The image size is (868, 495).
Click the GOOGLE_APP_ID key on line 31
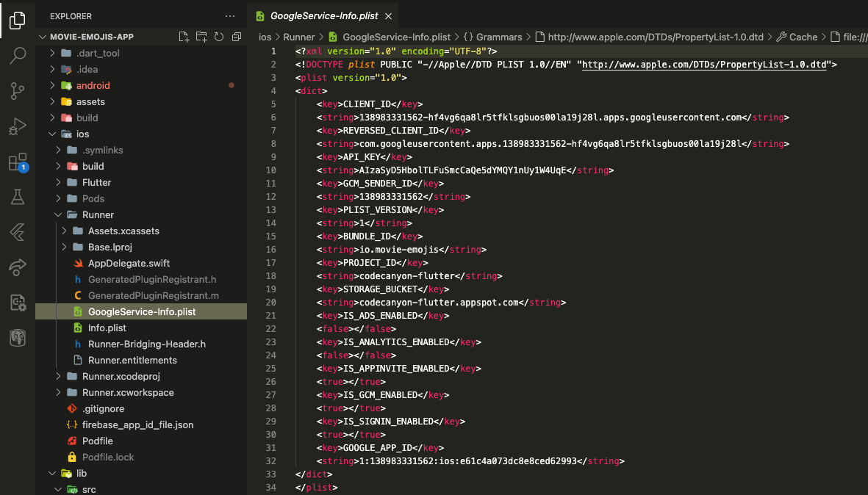[x=378, y=448]
